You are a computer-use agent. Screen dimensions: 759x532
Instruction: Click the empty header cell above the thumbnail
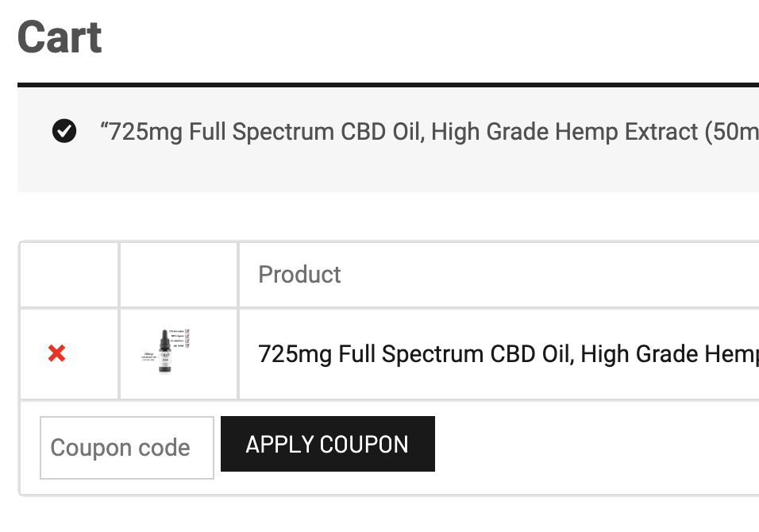[179, 275]
